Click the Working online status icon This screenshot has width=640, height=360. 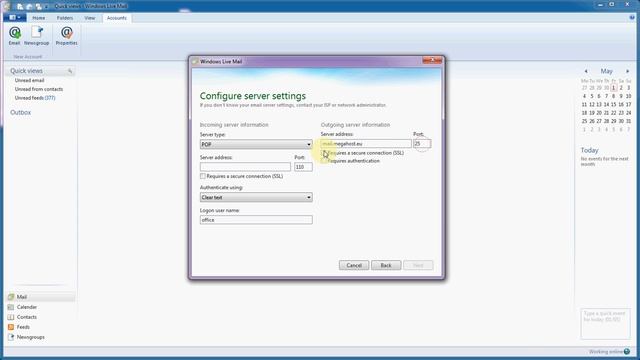[627, 351]
